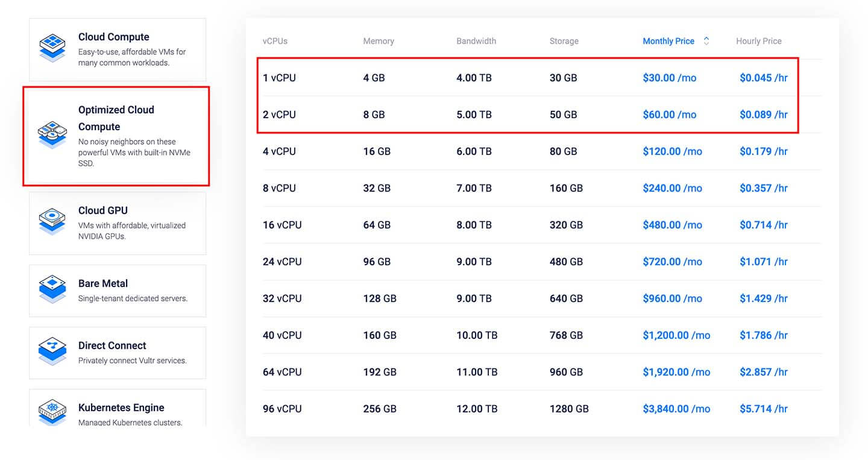
Task: Click the 4.00 TB bandwidth value
Action: [x=474, y=78]
